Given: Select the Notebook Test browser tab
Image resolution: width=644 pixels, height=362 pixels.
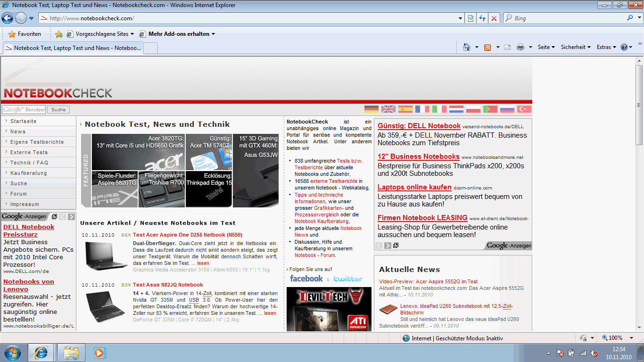Looking at the screenshot, I should [x=73, y=48].
